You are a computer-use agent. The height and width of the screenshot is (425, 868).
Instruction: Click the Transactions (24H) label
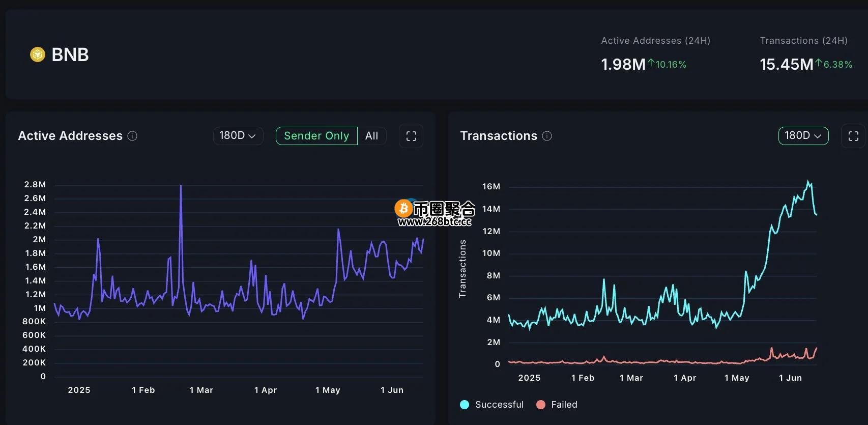point(804,41)
